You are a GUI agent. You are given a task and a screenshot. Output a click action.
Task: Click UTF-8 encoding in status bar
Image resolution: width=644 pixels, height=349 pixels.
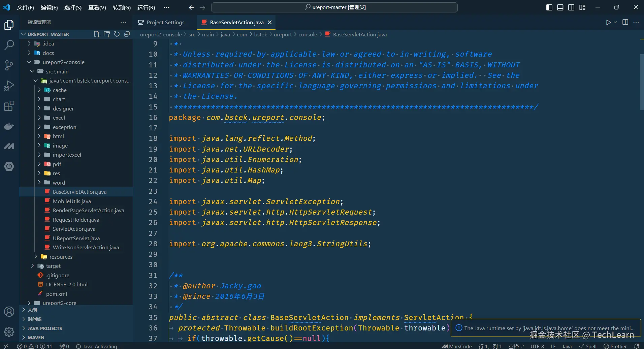[537, 346]
